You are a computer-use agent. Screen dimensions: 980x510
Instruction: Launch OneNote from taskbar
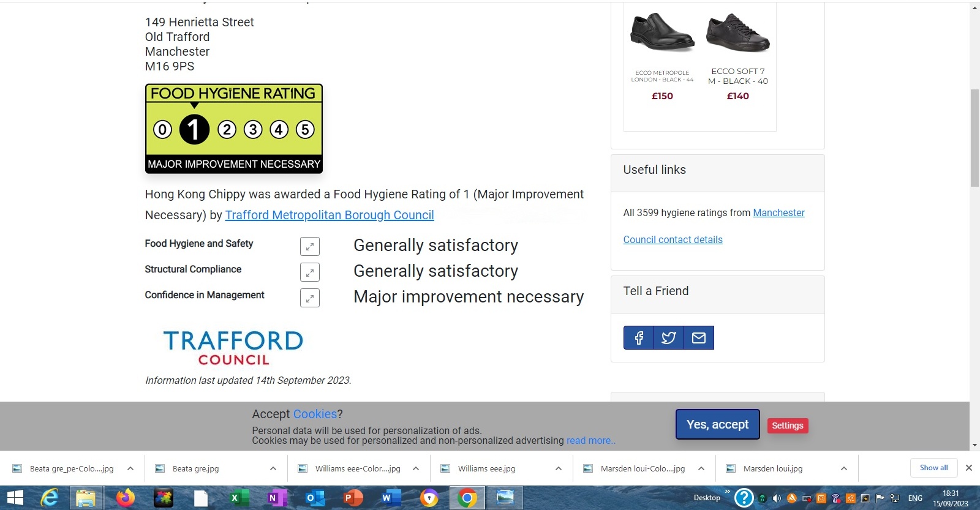pos(277,498)
